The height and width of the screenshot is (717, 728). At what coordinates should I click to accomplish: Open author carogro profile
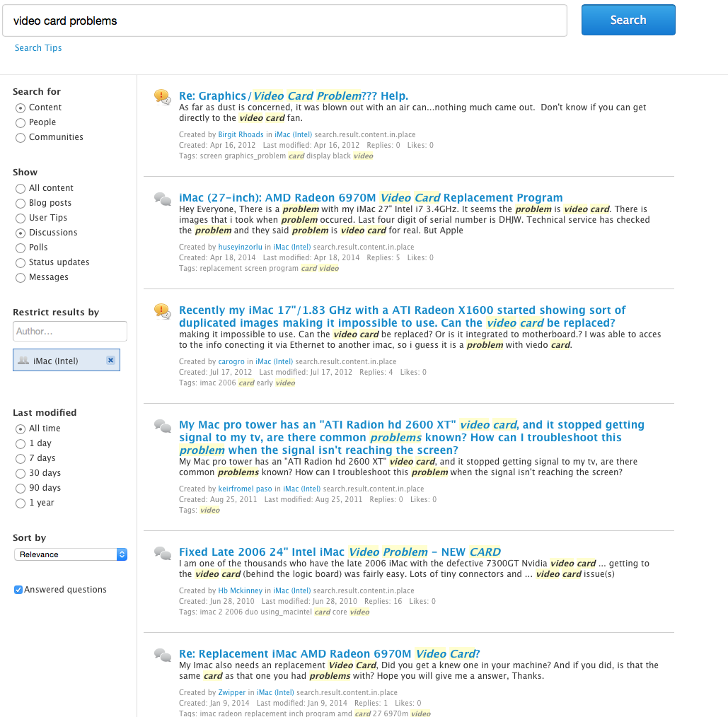pos(231,361)
